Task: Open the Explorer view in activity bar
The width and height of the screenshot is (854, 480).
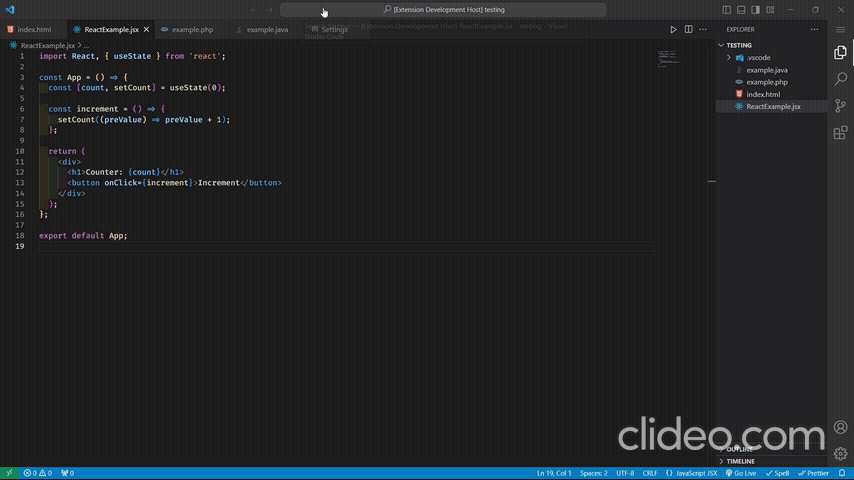Action: (x=840, y=52)
